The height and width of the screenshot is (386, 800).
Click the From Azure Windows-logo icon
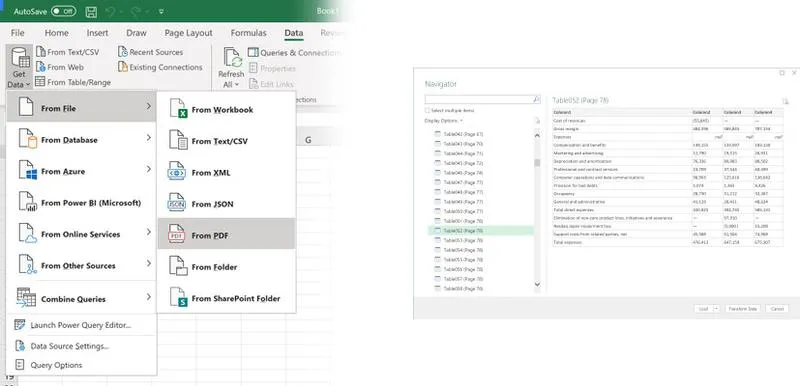[x=27, y=170]
